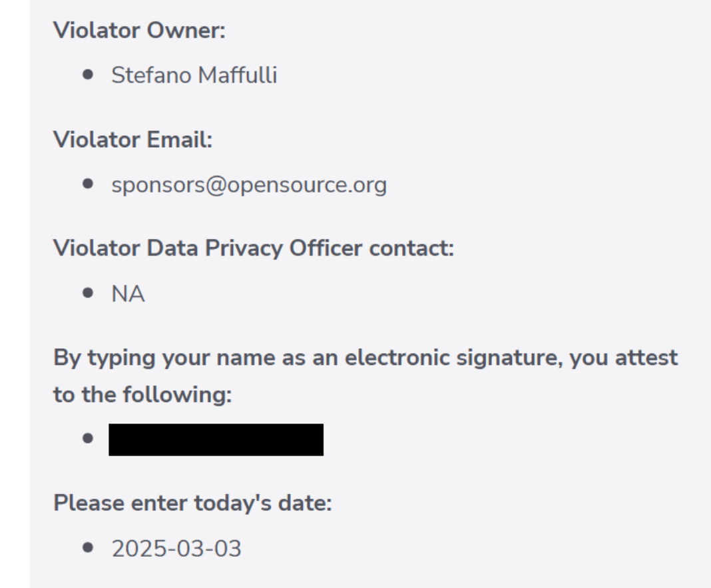Select the Stefano Maffulli name text
This screenshot has width=711, height=588.
(194, 75)
